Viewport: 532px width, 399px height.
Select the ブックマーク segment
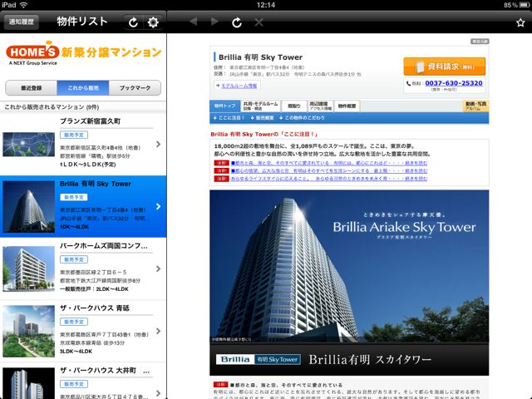tap(135, 88)
